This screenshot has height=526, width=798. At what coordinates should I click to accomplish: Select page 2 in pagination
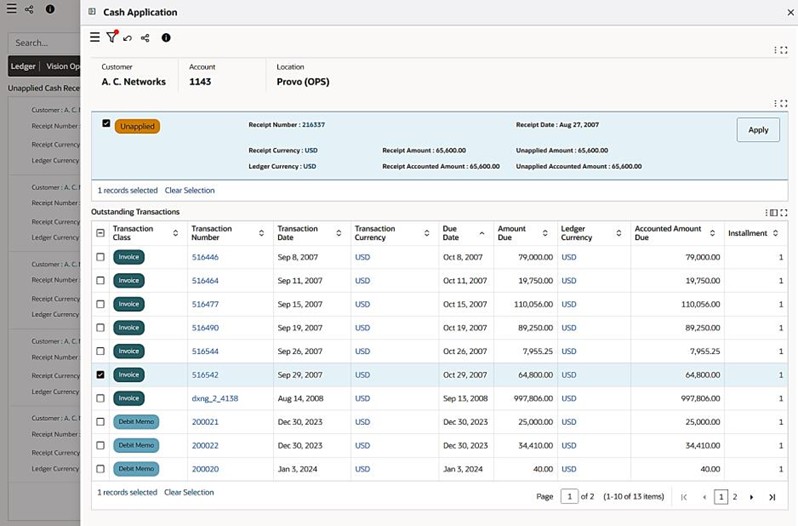click(734, 497)
